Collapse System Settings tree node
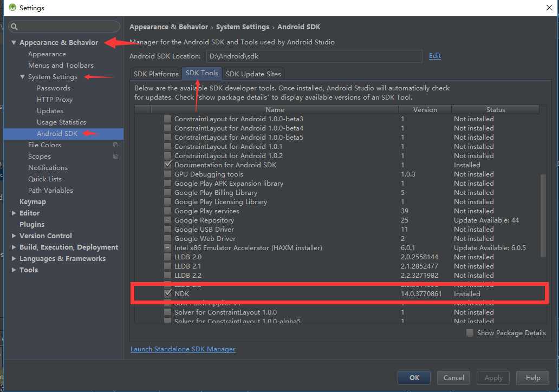The height and width of the screenshot is (392, 559). click(22, 77)
